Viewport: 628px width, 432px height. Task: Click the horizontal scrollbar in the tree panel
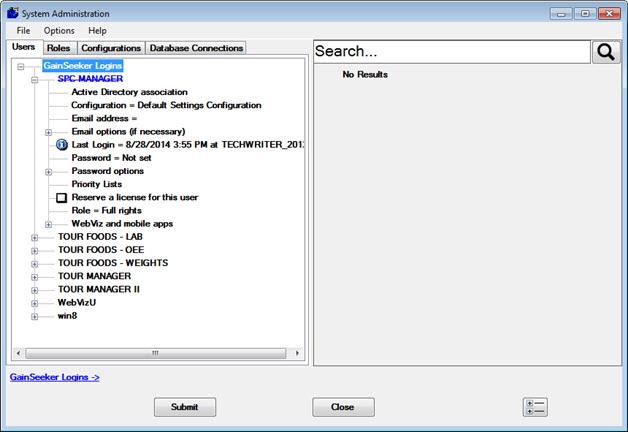pos(155,353)
